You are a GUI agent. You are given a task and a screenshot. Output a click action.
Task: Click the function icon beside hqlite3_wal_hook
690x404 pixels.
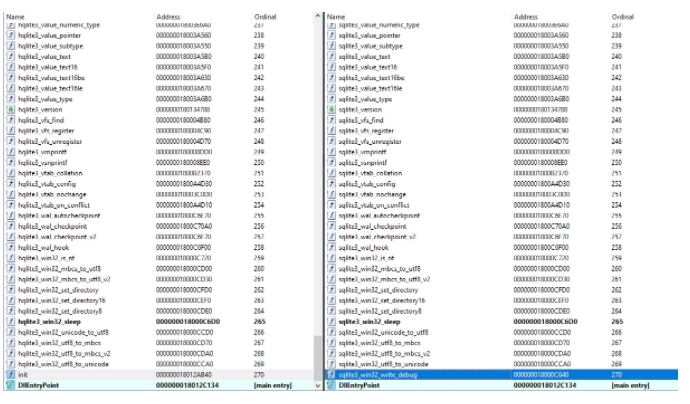pos(11,247)
